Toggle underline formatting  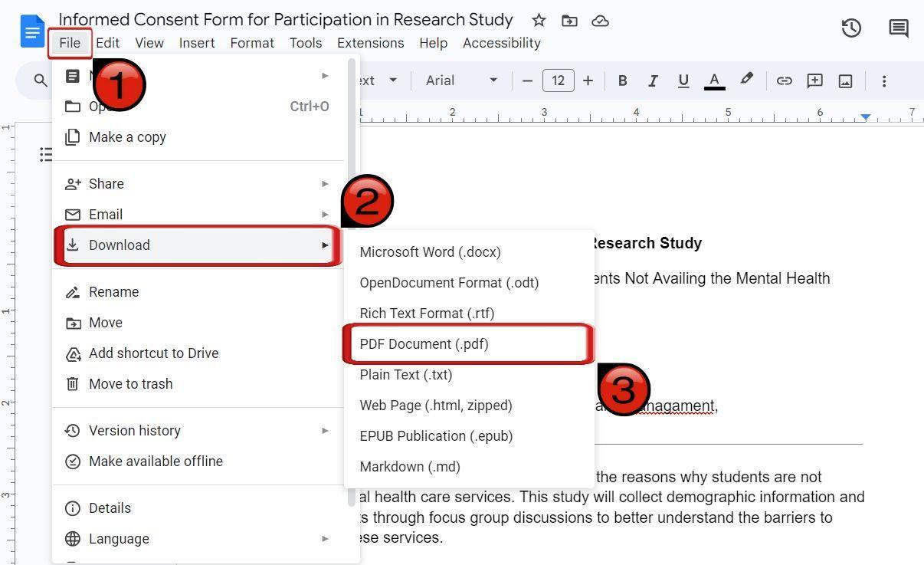[683, 80]
